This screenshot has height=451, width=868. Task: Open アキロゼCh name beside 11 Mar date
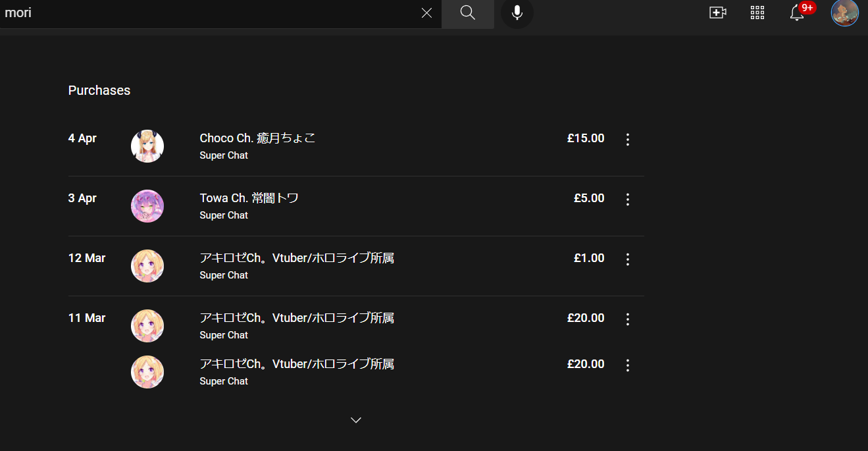(x=297, y=318)
